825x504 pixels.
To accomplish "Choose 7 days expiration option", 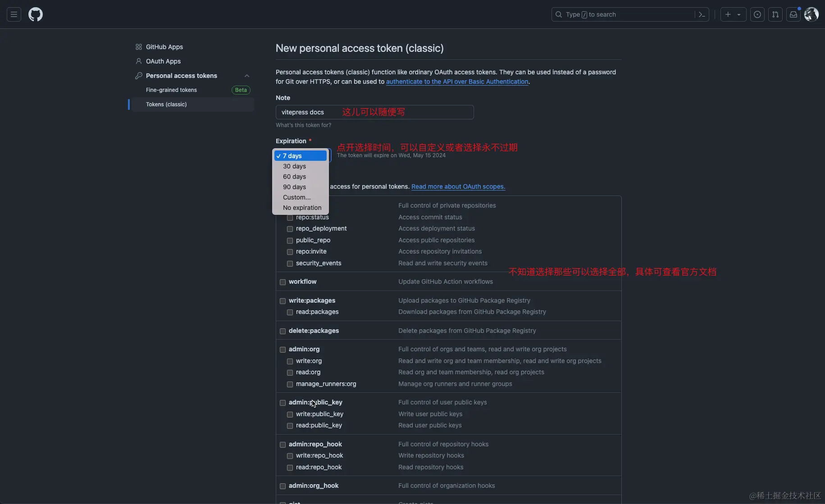I will (300, 156).
